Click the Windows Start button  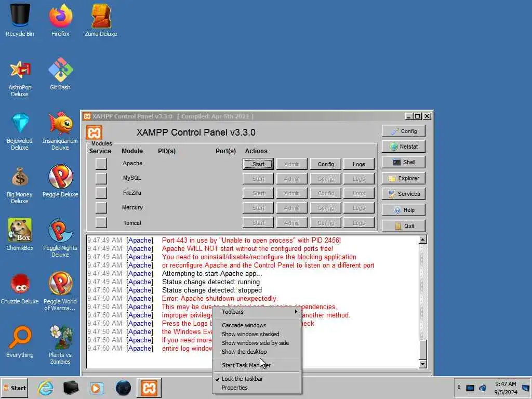click(x=15, y=388)
